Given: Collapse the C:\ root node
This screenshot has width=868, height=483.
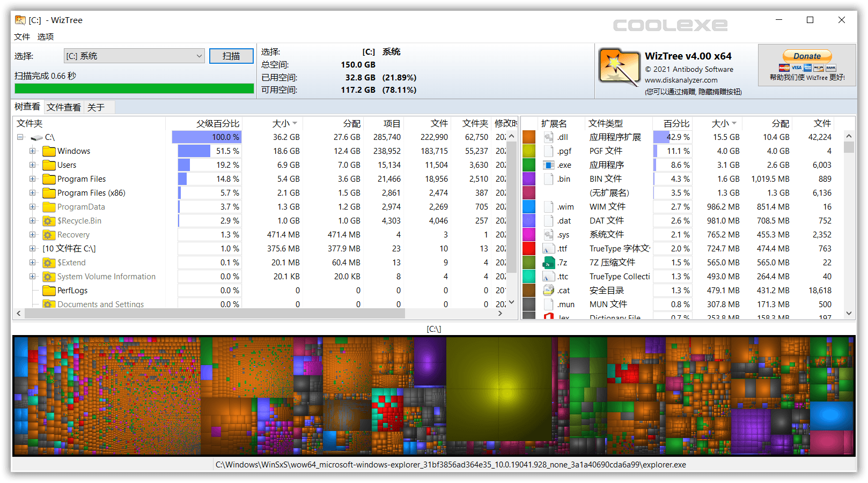Looking at the screenshot, I should click(x=20, y=137).
